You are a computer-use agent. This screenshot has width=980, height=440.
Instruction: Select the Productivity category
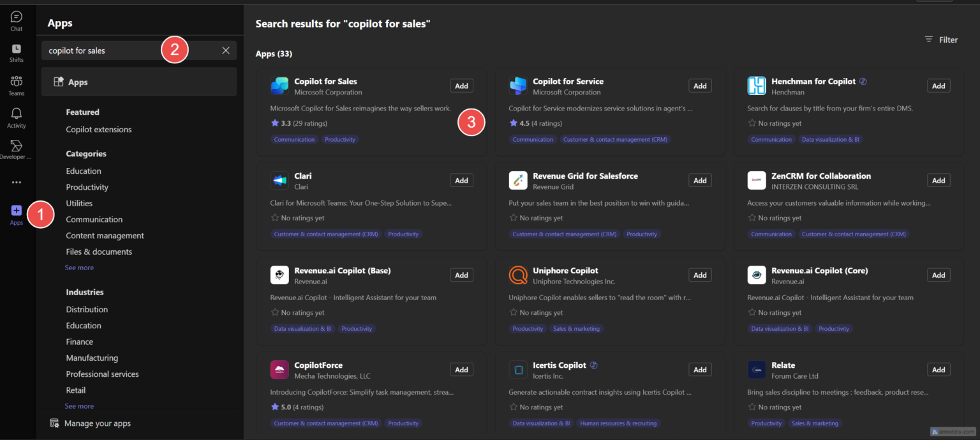coord(87,187)
